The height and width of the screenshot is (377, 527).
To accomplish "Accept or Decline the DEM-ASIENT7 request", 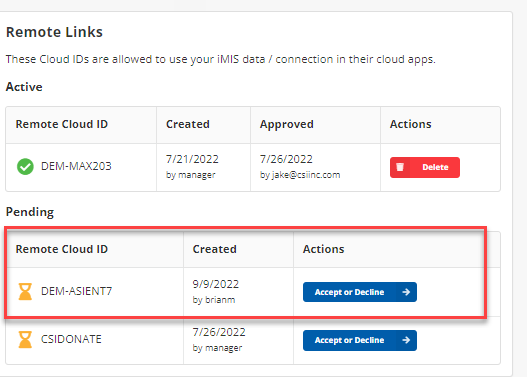I will pos(360,292).
